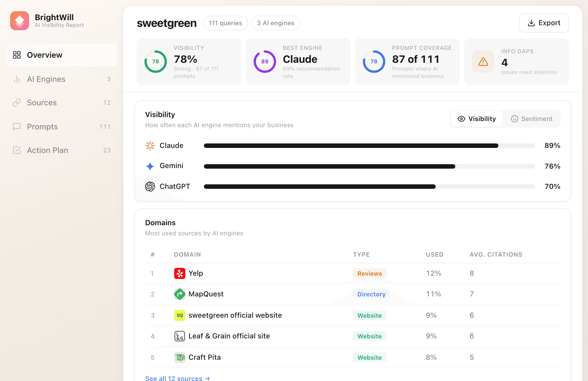This screenshot has width=588, height=381.
Task: Click the eye icon in Visibility toggle
Action: pyautogui.click(x=461, y=119)
